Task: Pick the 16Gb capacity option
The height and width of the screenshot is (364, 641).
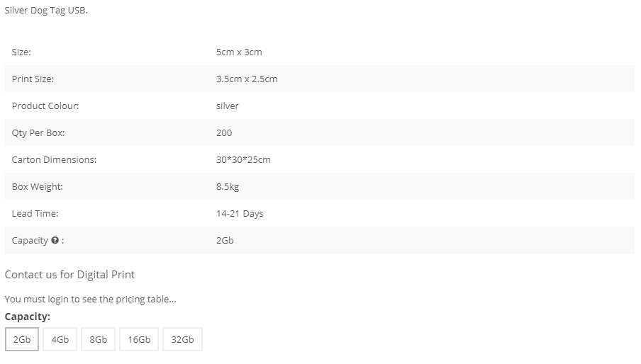Action: tap(139, 339)
